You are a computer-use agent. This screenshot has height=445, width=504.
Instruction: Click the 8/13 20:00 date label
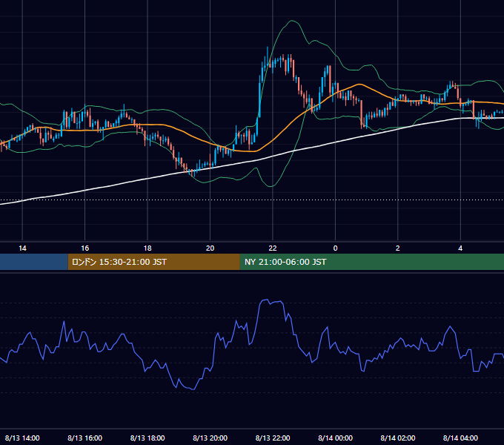tap(210, 438)
